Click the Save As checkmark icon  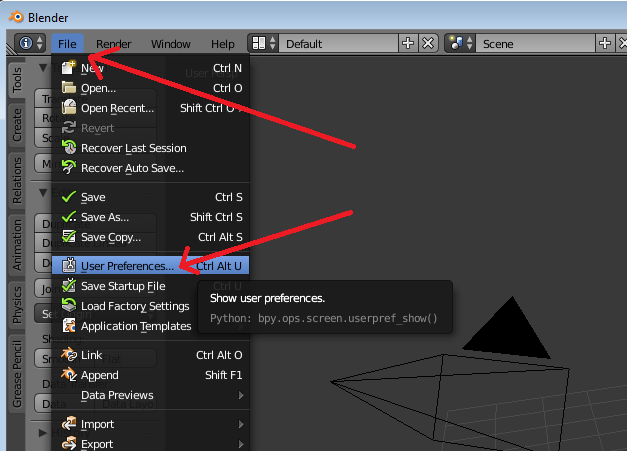(69, 217)
